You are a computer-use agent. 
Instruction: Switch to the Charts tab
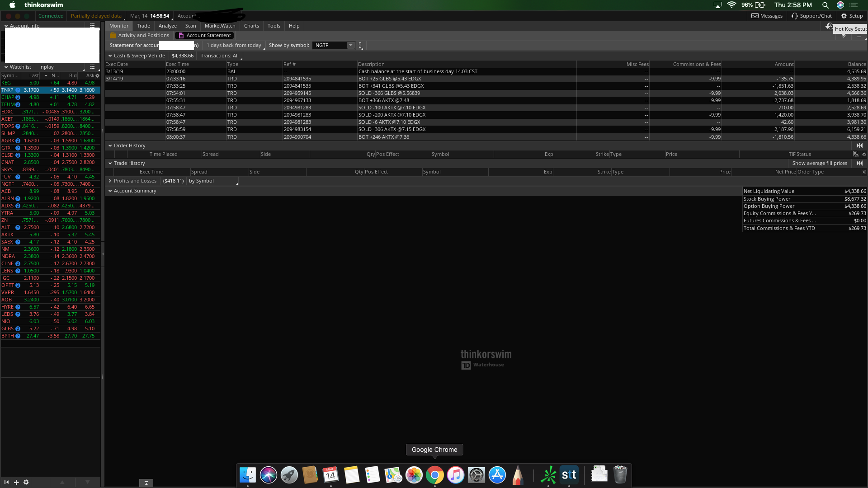click(251, 26)
